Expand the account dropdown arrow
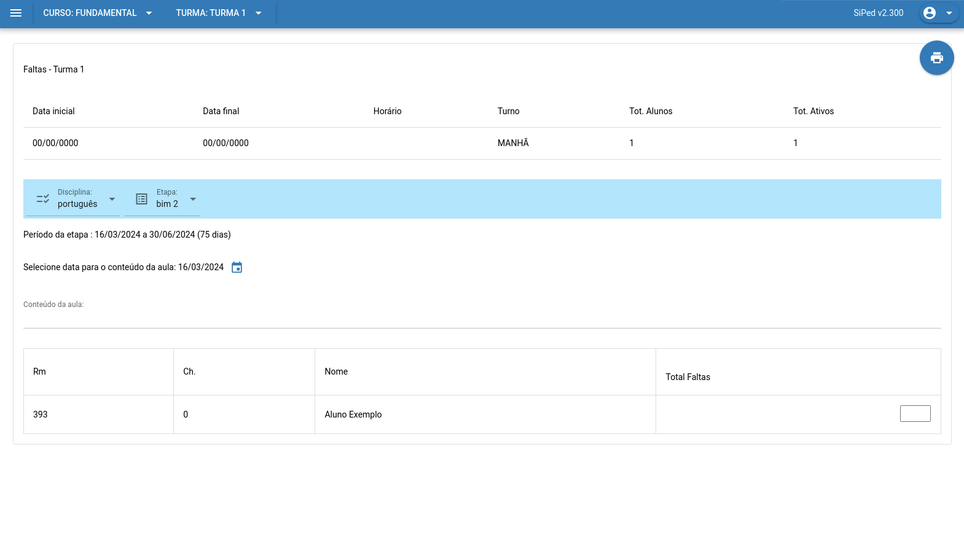Screen dimensions: 964x560 pos(949,13)
